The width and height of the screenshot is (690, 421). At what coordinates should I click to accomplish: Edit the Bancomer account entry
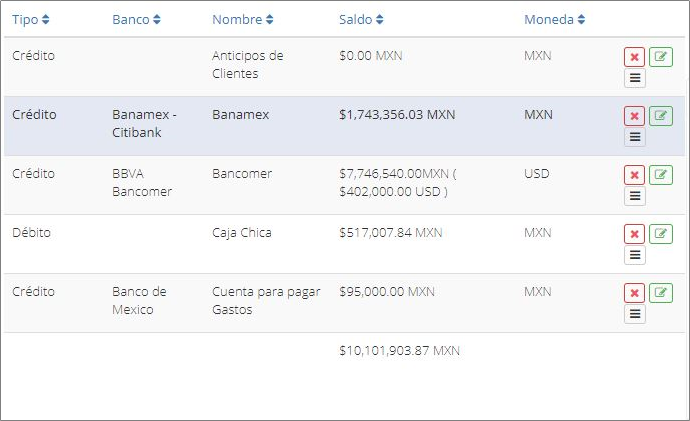point(661,175)
